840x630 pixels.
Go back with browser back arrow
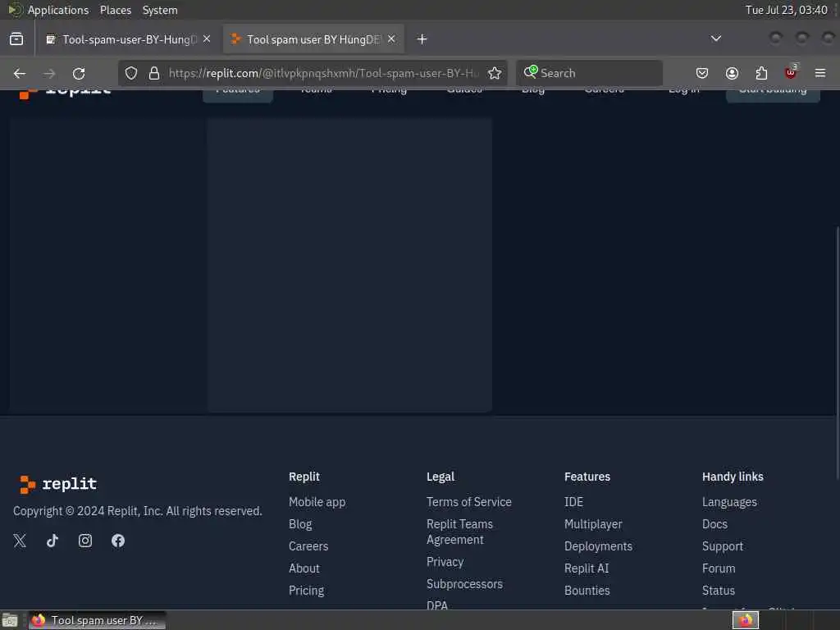[20, 73]
